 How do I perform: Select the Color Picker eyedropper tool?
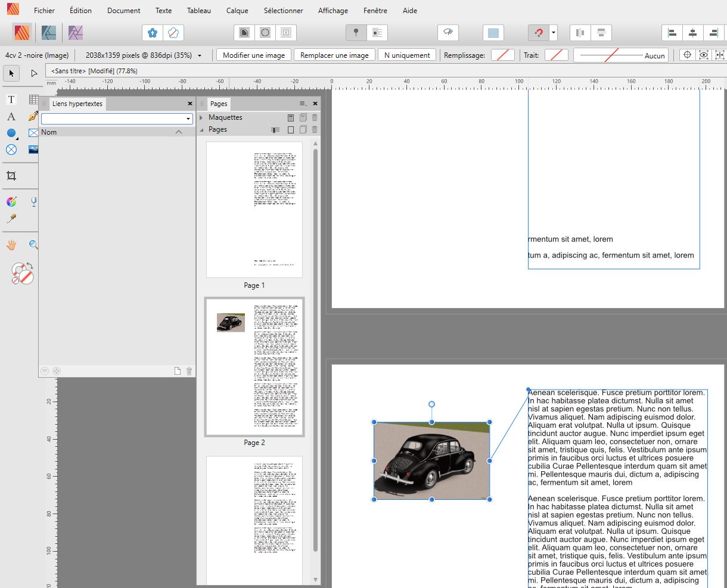tap(11, 219)
